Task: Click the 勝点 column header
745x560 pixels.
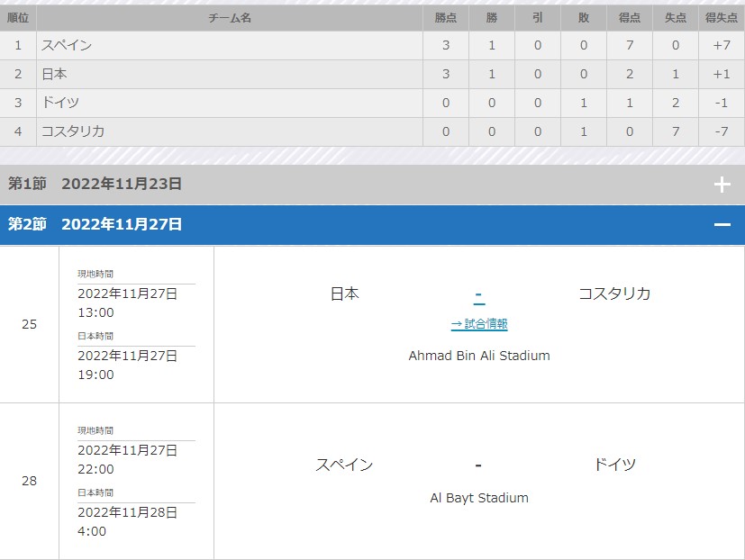Action: click(x=446, y=18)
